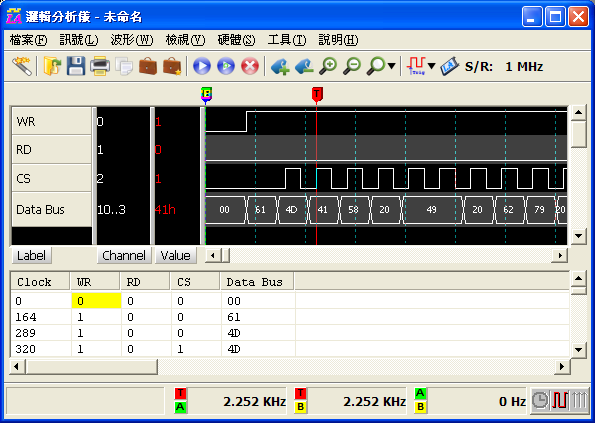This screenshot has height=423, width=595.
Task: Zoom out with the minus magnifier
Action: (352, 66)
